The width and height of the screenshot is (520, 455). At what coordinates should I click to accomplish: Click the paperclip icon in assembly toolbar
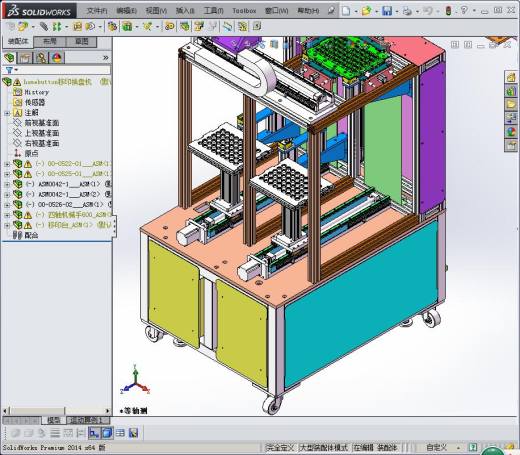[44, 26]
